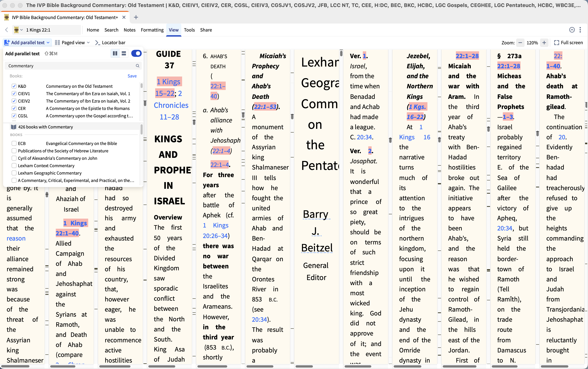The height and width of the screenshot is (369, 588).
Task: Open the Notes menu
Action: (x=129, y=30)
